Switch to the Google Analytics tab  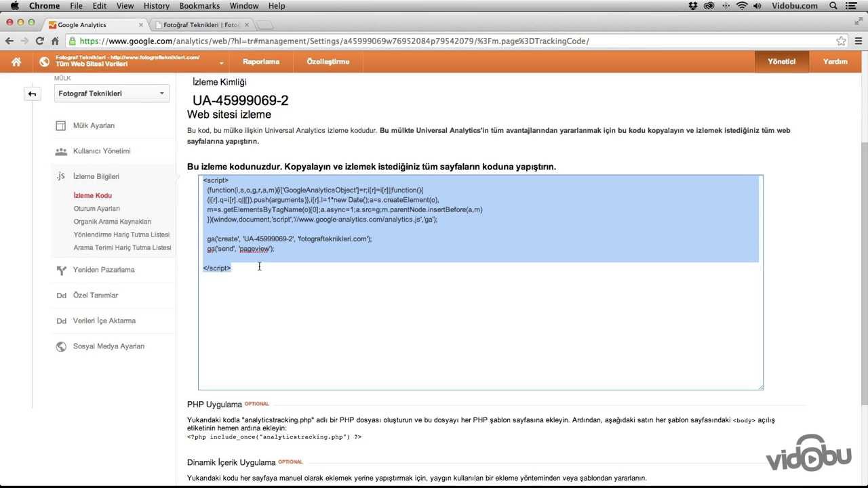click(x=95, y=25)
